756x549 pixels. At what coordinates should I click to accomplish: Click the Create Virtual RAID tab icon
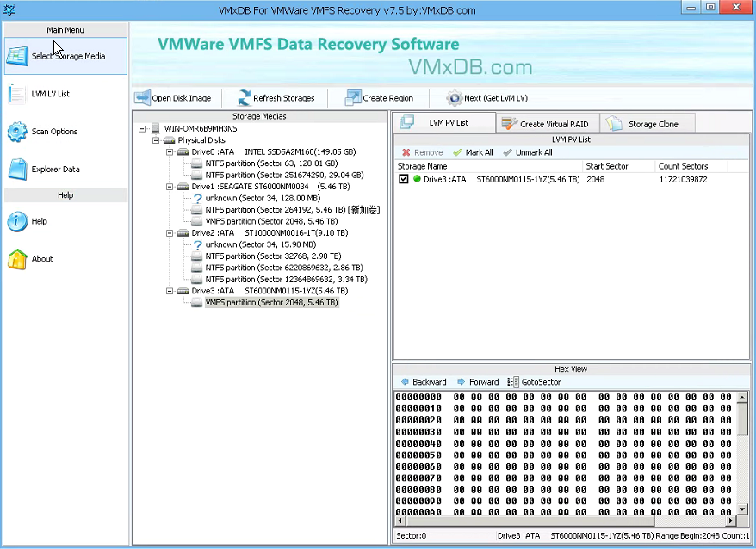pos(509,124)
